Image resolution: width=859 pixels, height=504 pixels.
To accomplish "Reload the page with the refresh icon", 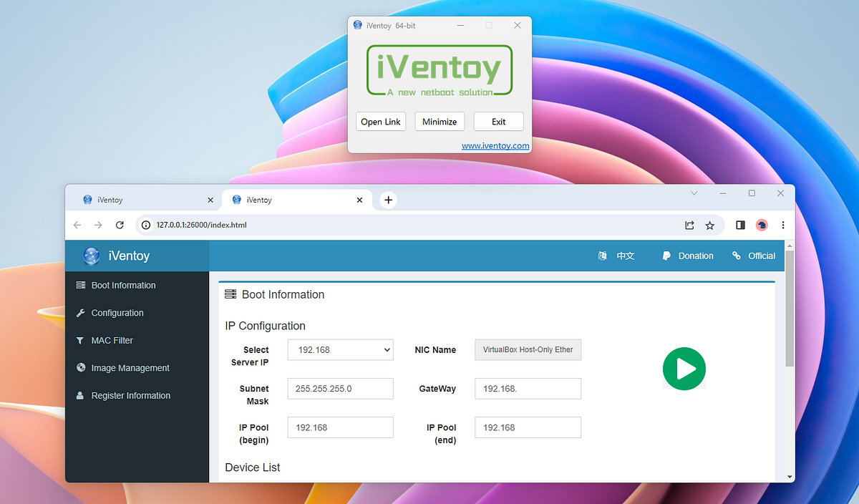I will pos(120,225).
